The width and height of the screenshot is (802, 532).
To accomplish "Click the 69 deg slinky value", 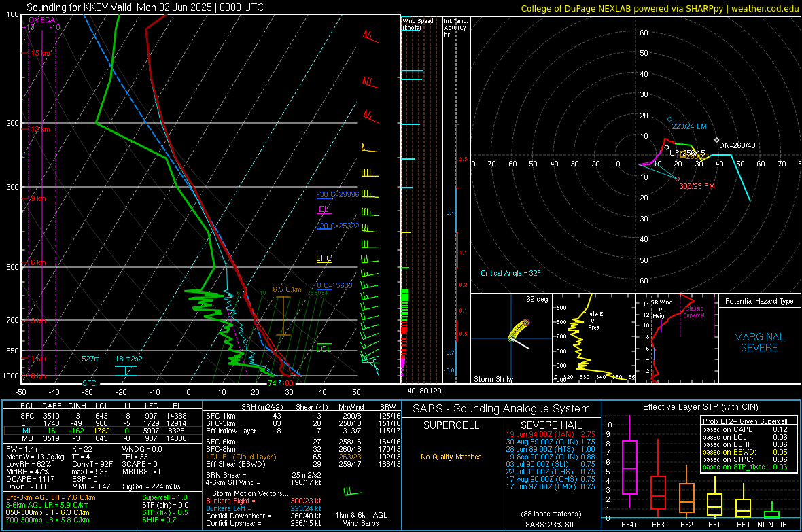I will [537, 299].
